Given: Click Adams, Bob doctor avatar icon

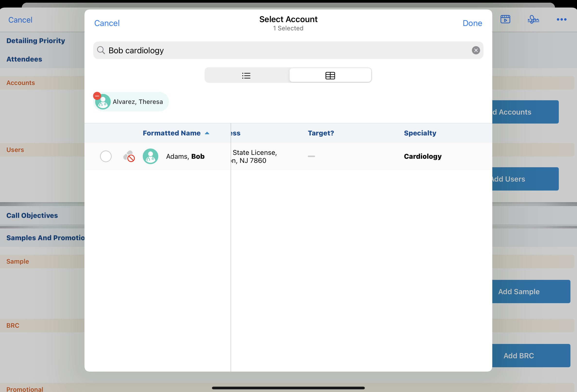Looking at the screenshot, I should (151, 156).
